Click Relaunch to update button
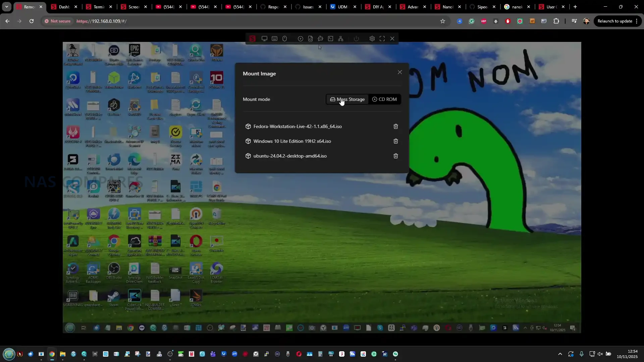 [x=614, y=21]
